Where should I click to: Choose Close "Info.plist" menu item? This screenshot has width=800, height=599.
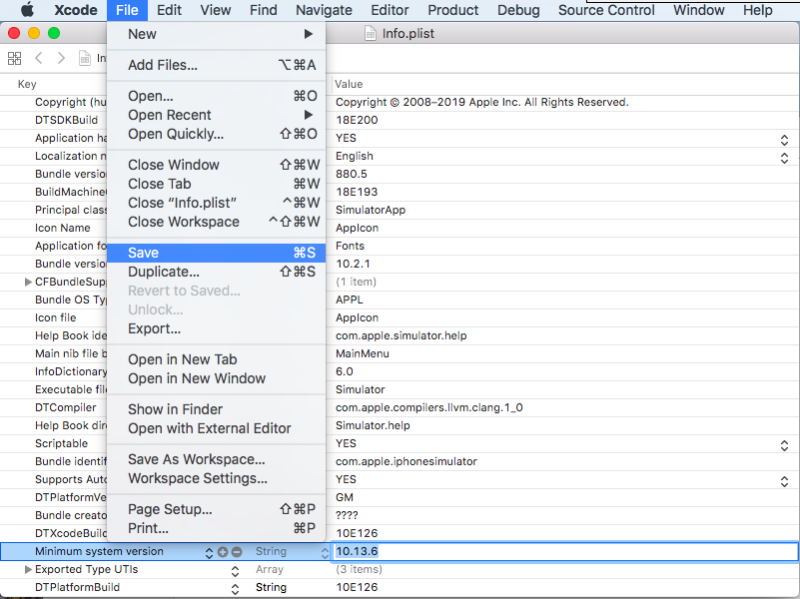pos(217,203)
